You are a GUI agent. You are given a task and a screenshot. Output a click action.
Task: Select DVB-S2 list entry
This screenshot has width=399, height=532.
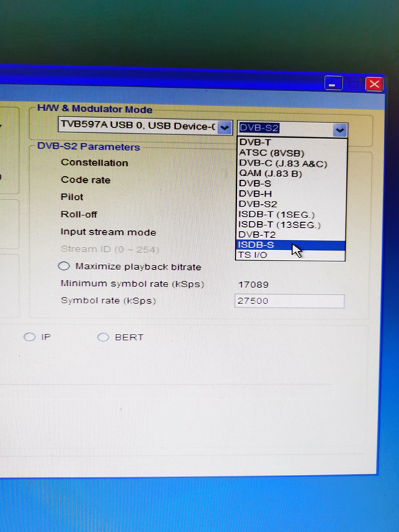(292, 204)
